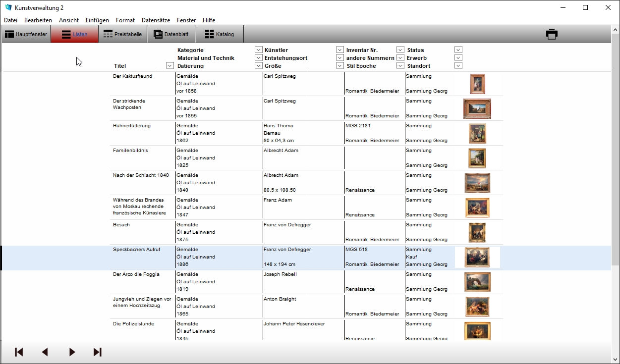Select the Hühnerfütterung list entry
Image resolution: width=620 pixels, height=364 pixels.
131,126
